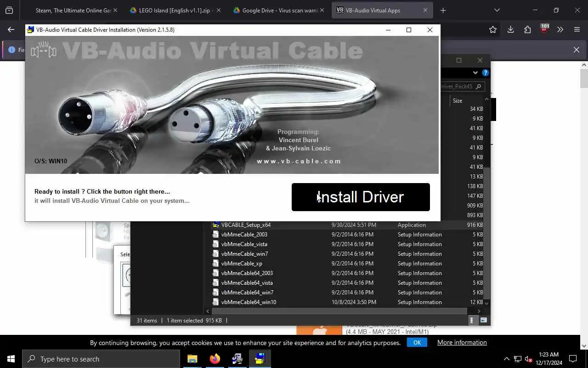588x368 pixels.
Task: Click the vbMmeCable_xp setup info icon
Action: coord(215,264)
